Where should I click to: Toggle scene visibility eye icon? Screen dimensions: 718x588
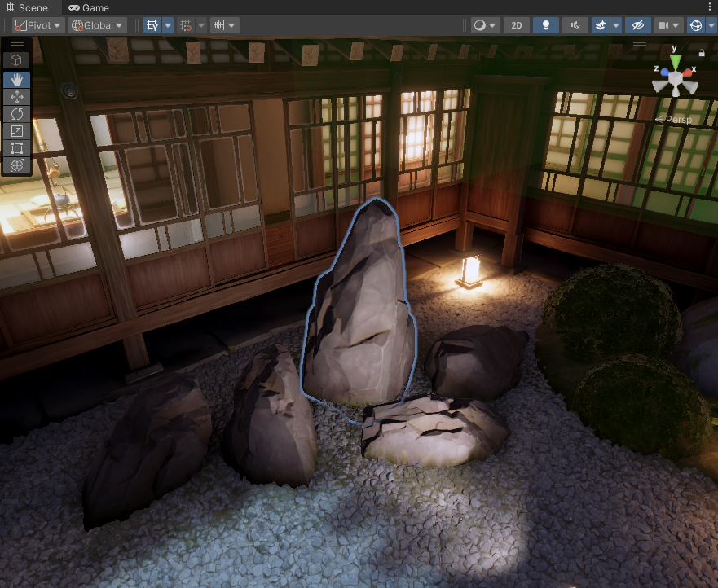[638, 25]
